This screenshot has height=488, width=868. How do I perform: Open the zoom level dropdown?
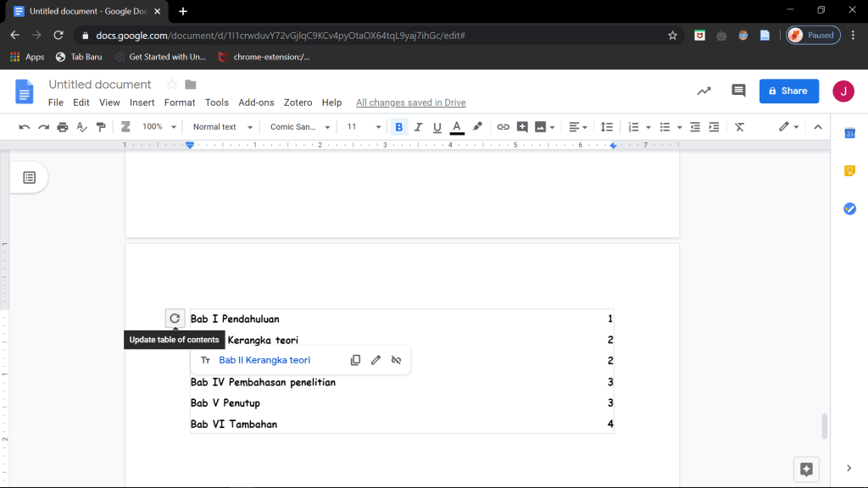click(159, 127)
